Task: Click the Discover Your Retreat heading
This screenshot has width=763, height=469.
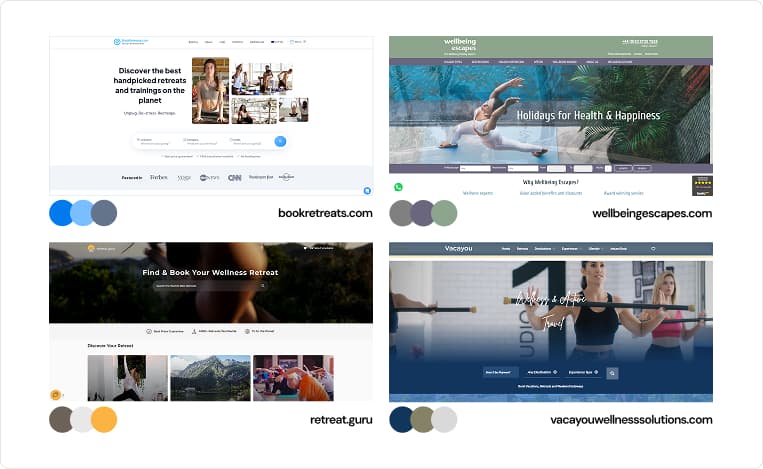Action: coord(110,345)
